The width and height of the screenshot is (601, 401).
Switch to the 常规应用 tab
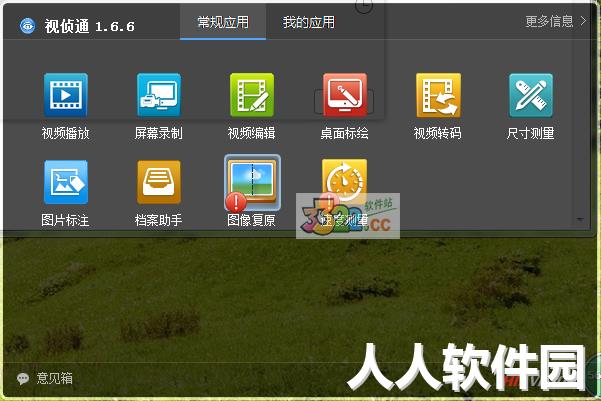pos(223,22)
